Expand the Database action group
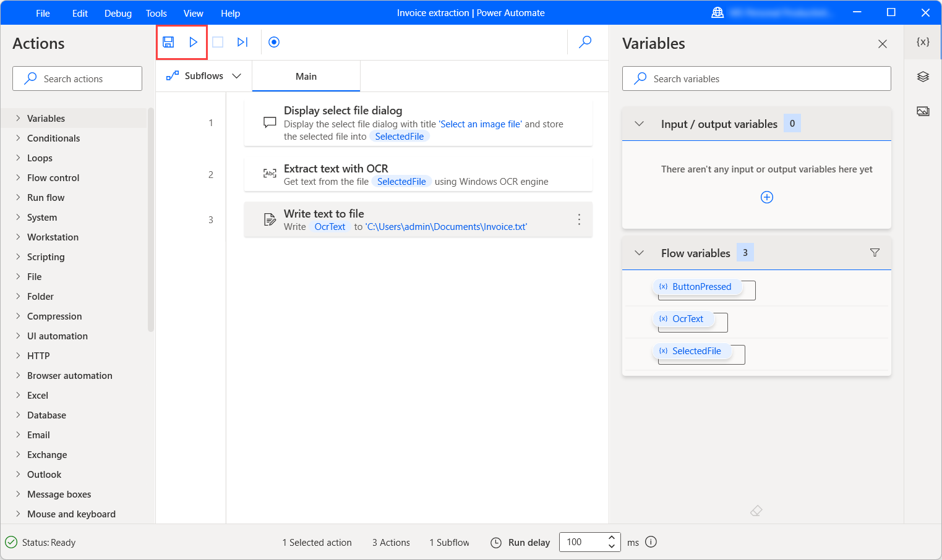942x560 pixels. coord(18,415)
